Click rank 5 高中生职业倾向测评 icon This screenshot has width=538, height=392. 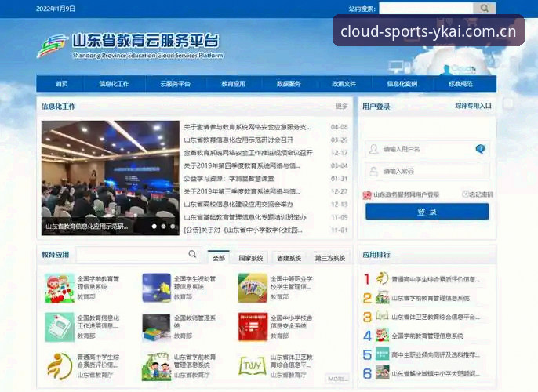[382, 354]
